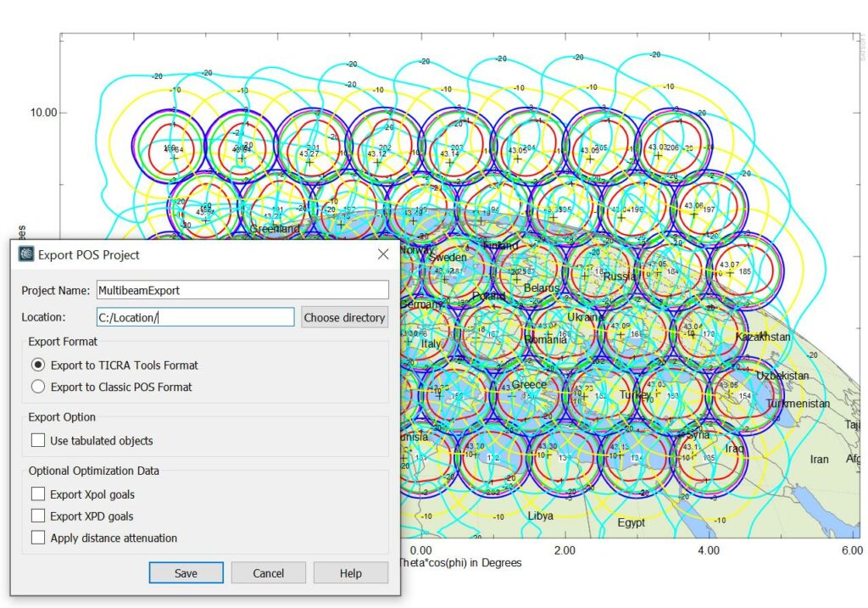Enable Use tabulated objects checkbox
This screenshot has height=608, width=868.
point(38,441)
